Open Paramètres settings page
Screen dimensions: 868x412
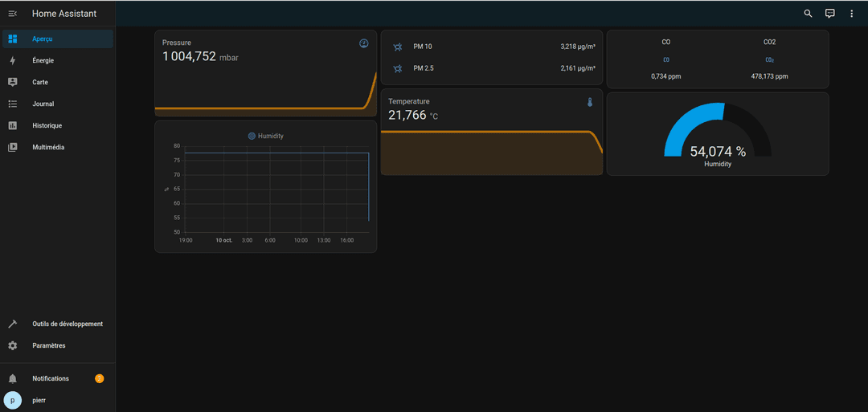[48, 345]
